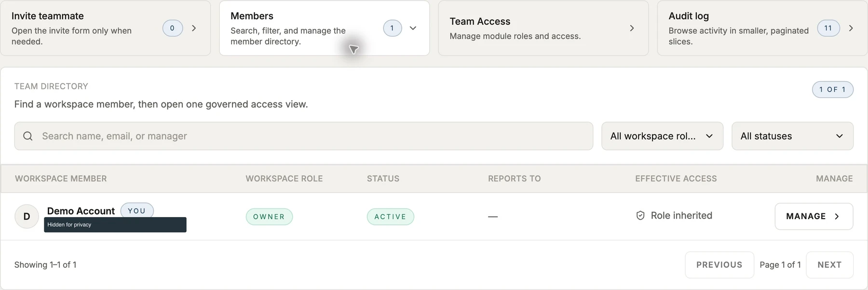Go to NEXT page

pyautogui.click(x=829, y=265)
